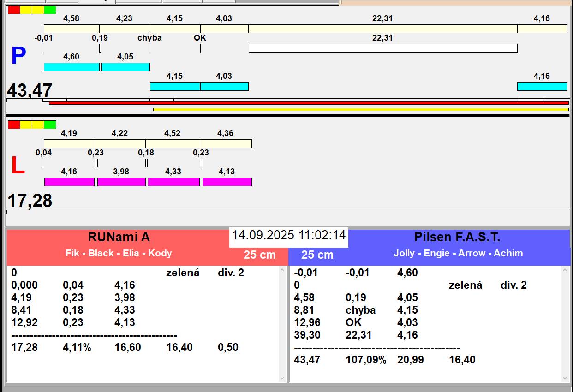This screenshot has width=573, height=392.
Task: Click the long red progress bar
Action: pyautogui.click(x=308, y=103)
